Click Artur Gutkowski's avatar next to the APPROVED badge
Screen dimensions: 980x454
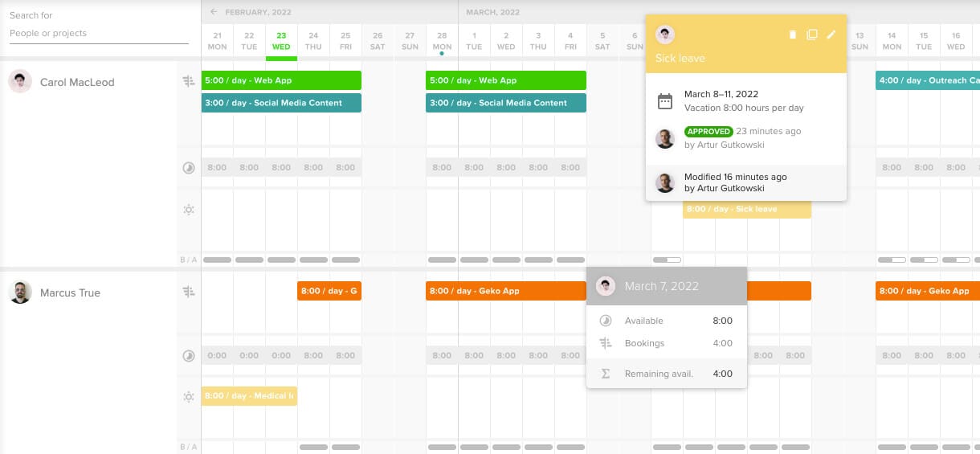(665, 138)
